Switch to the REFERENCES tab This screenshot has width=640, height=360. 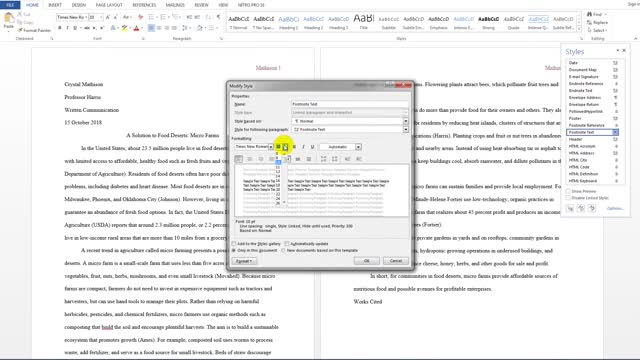click(x=144, y=5)
